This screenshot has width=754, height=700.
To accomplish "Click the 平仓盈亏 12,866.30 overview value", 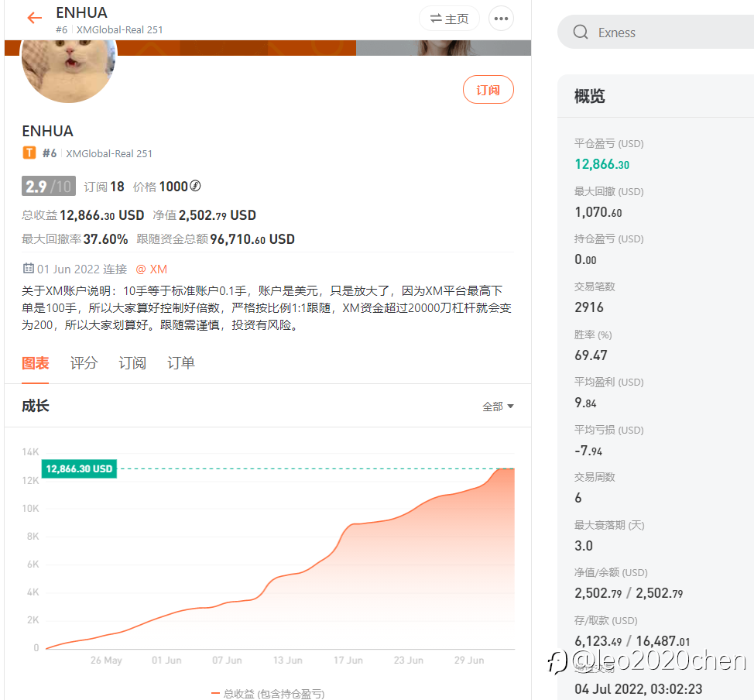I will pos(601,164).
